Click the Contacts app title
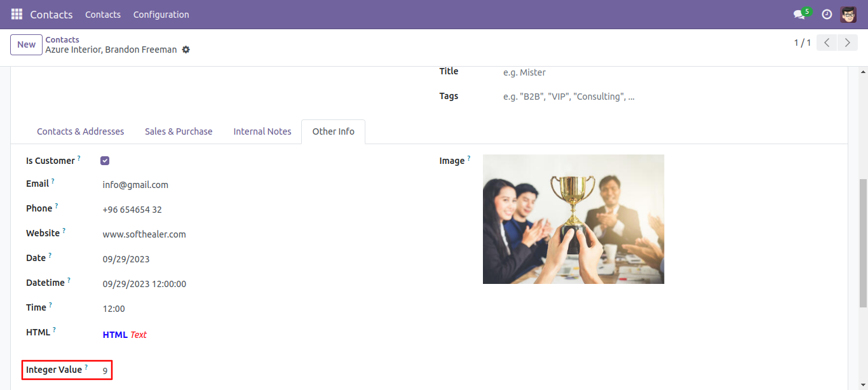This screenshot has width=868, height=390. click(x=51, y=14)
